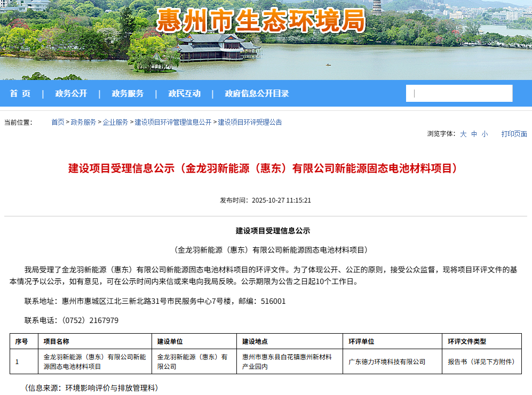Click the search input field
Screen dimensions: 532x395
coord(459,93)
